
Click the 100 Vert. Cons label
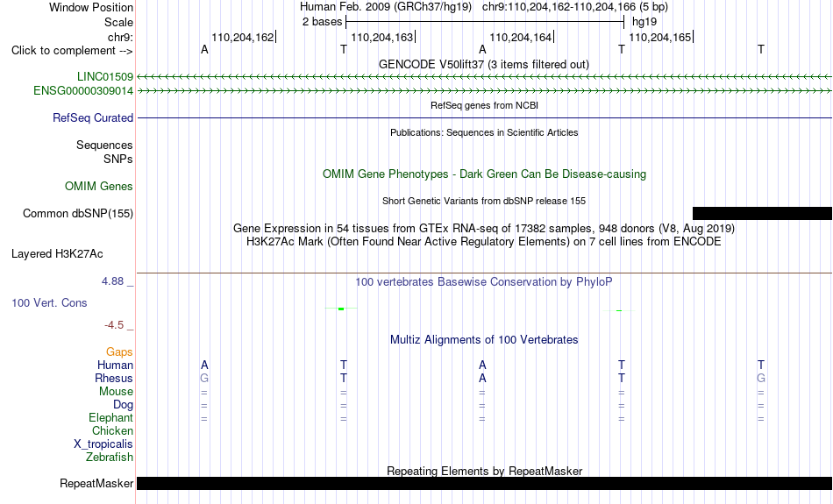click(x=49, y=302)
